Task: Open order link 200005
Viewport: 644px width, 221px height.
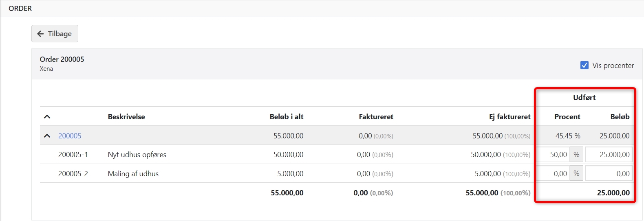Action: (70, 136)
